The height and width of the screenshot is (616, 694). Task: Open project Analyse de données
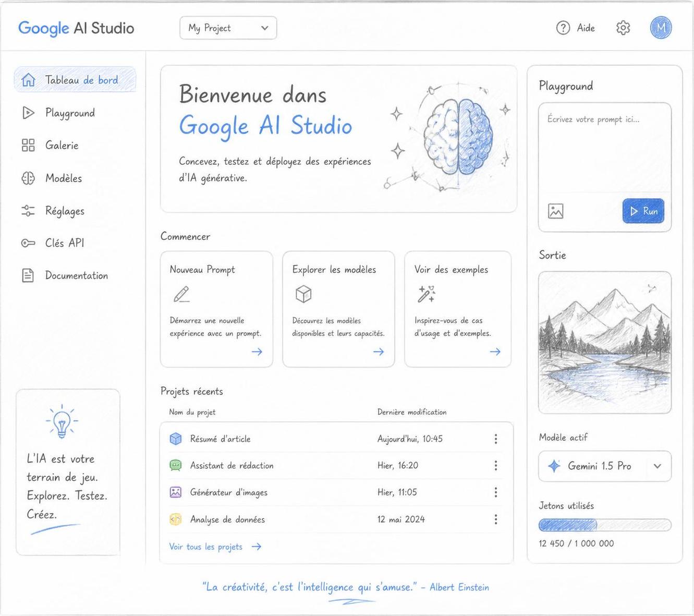point(227,520)
